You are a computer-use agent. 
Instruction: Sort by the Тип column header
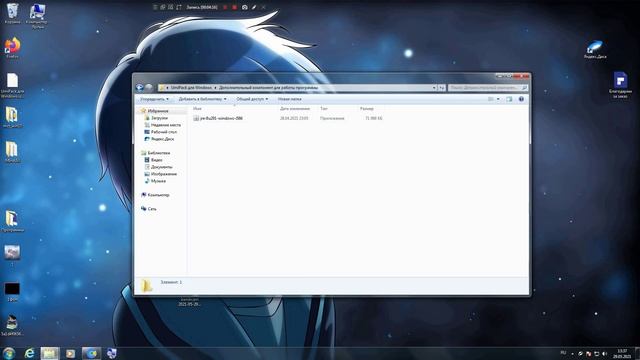[x=324, y=109]
